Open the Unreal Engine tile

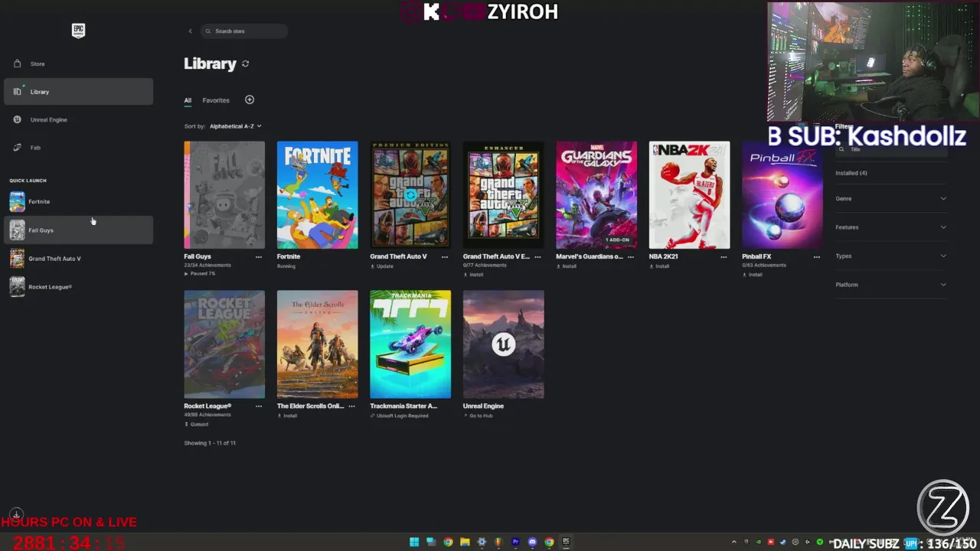503,344
